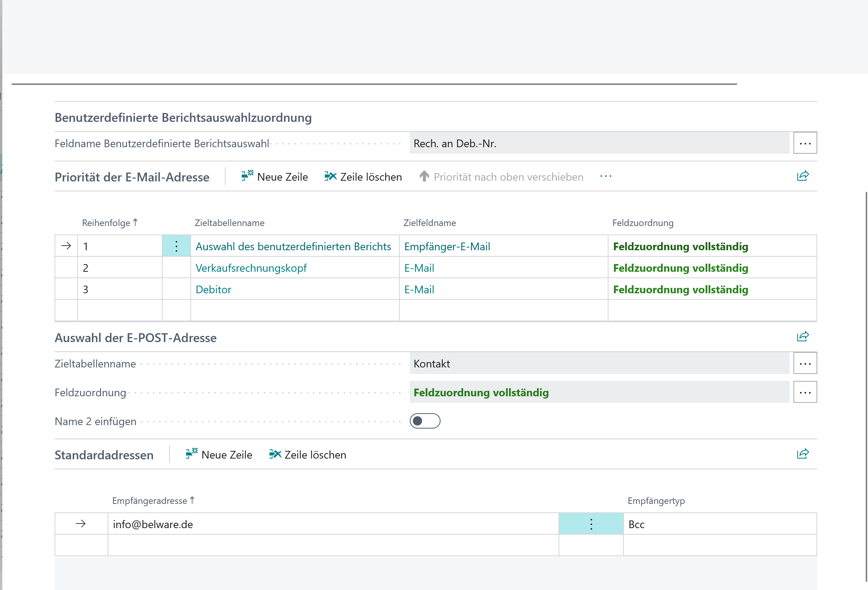Open row options menu for info@belware.de
868x590 pixels.
pos(591,524)
